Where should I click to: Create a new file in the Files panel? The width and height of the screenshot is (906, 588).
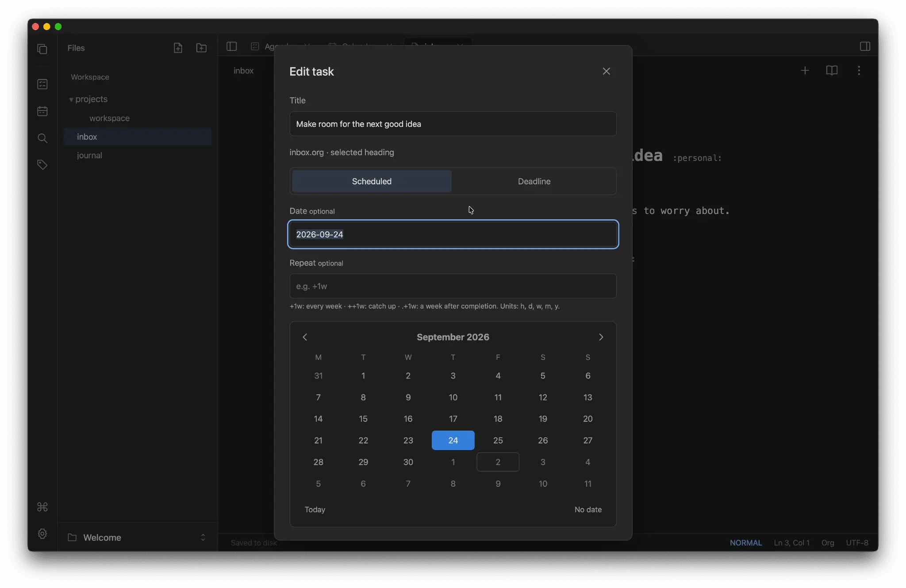[178, 48]
